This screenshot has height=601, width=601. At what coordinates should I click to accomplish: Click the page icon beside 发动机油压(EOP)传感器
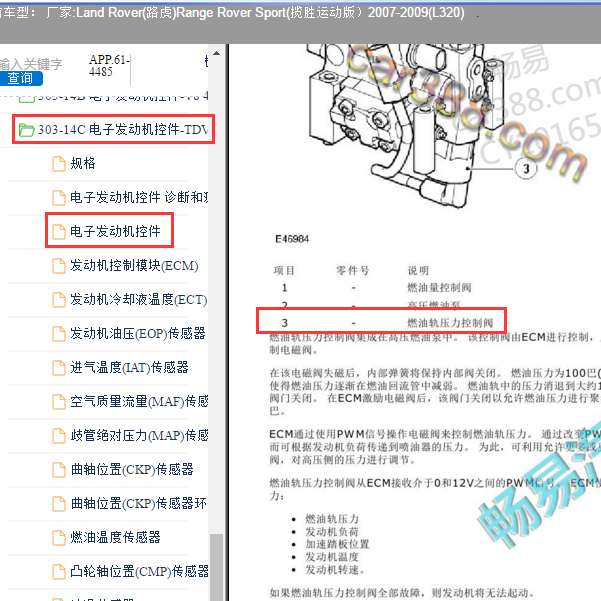tap(59, 333)
